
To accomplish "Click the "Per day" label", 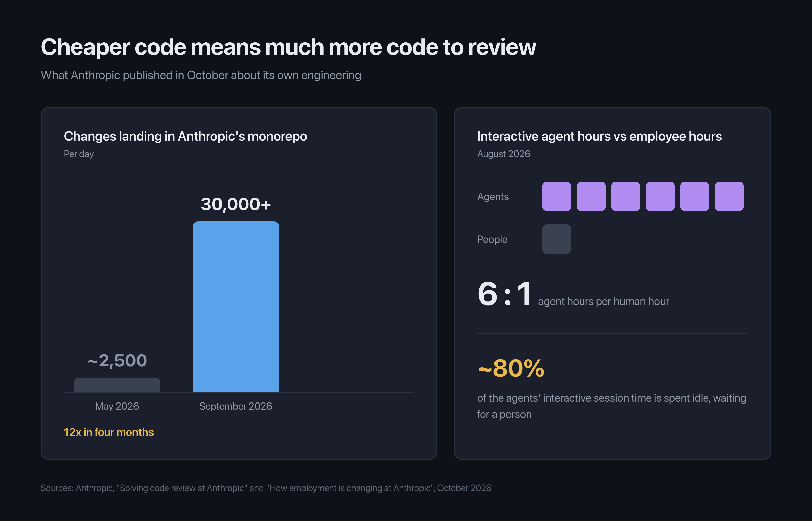I will click(79, 154).
